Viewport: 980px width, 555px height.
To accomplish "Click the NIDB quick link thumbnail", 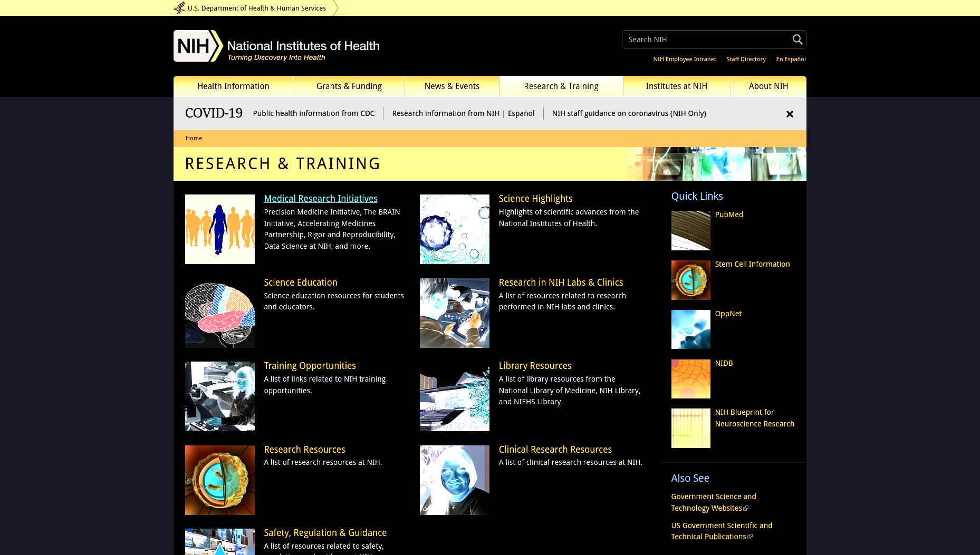I will pos(690,379).
